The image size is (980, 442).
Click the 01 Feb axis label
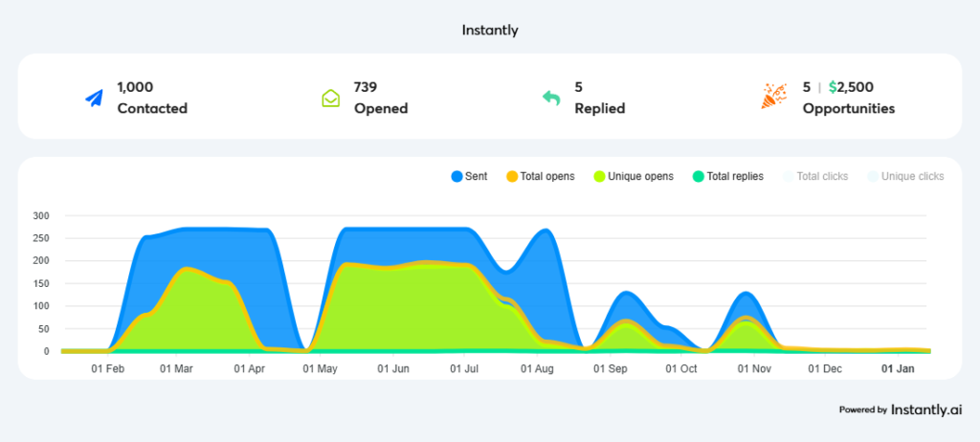point(108,369)
